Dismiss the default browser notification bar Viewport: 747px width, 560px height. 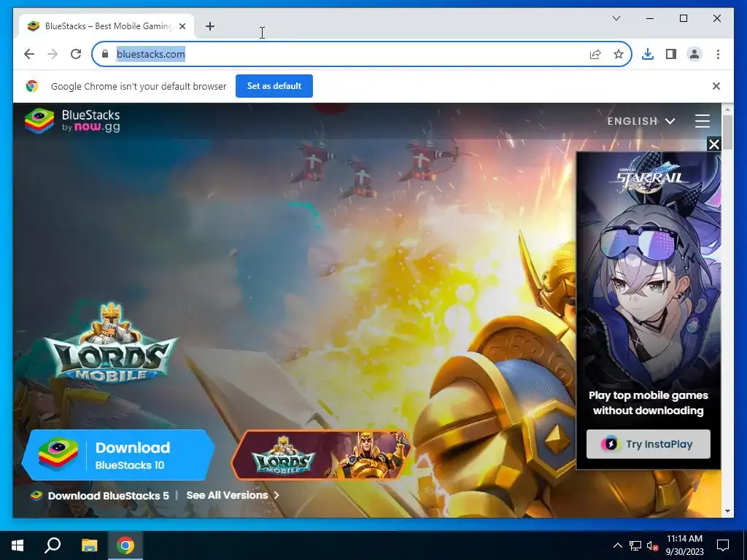click(x=716, y=86)
